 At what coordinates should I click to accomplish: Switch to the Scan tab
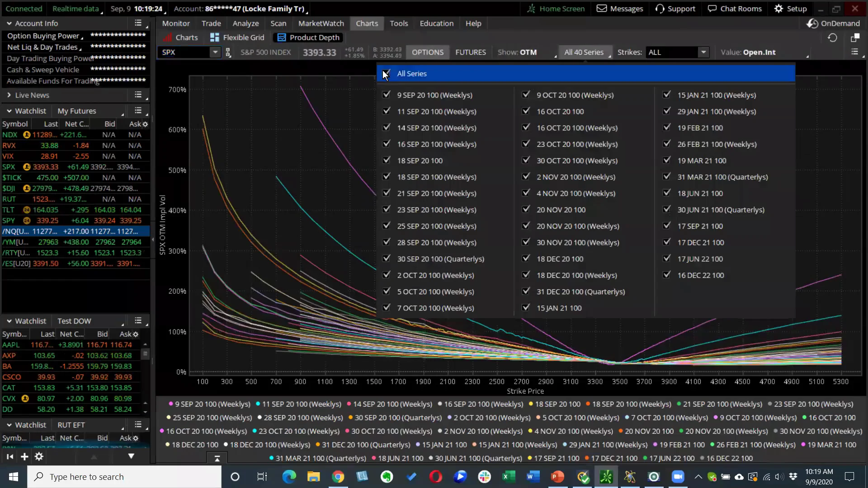tap(278, 23)
